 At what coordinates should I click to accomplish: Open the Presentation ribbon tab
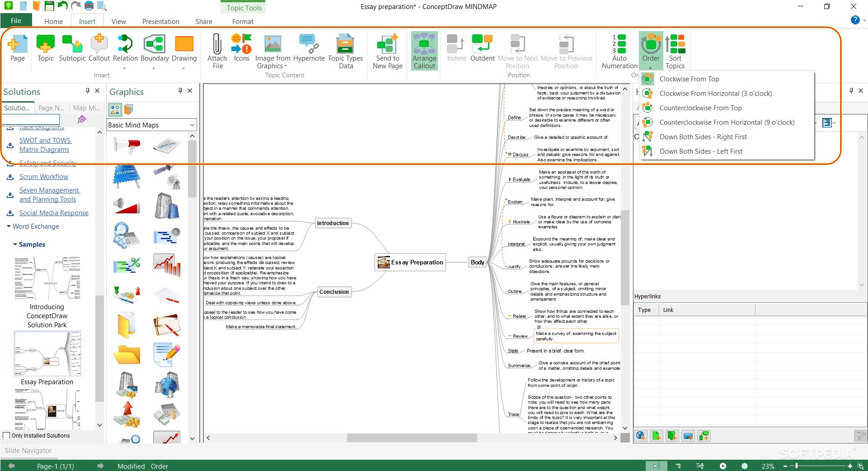click(160, 21)
